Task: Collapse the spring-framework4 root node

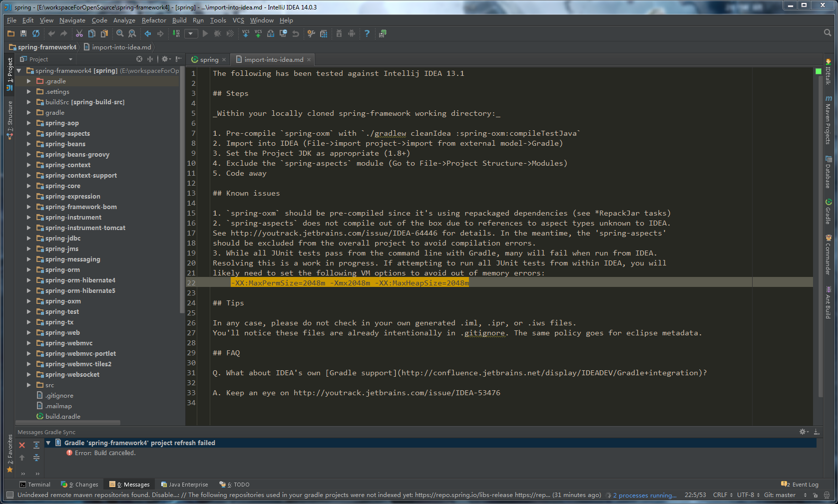Action: (19, 71)
